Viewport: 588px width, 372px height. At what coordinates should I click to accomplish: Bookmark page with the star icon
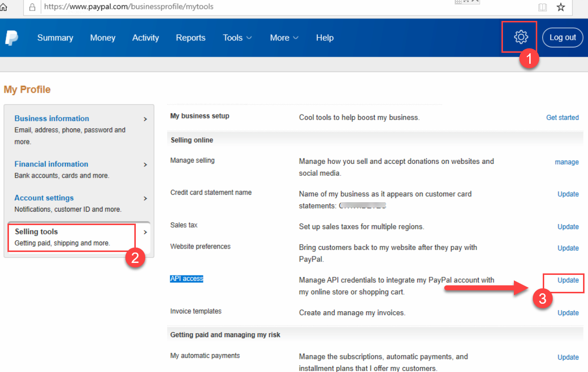click(561, 7)
